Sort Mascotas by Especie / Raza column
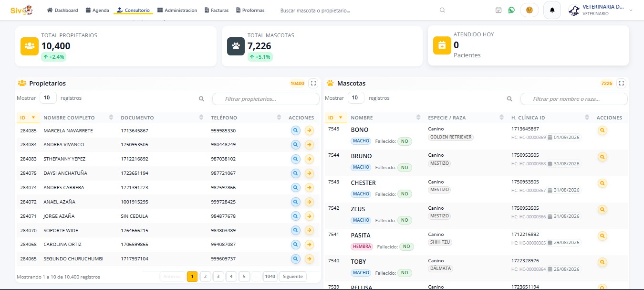 coord(466,118)
